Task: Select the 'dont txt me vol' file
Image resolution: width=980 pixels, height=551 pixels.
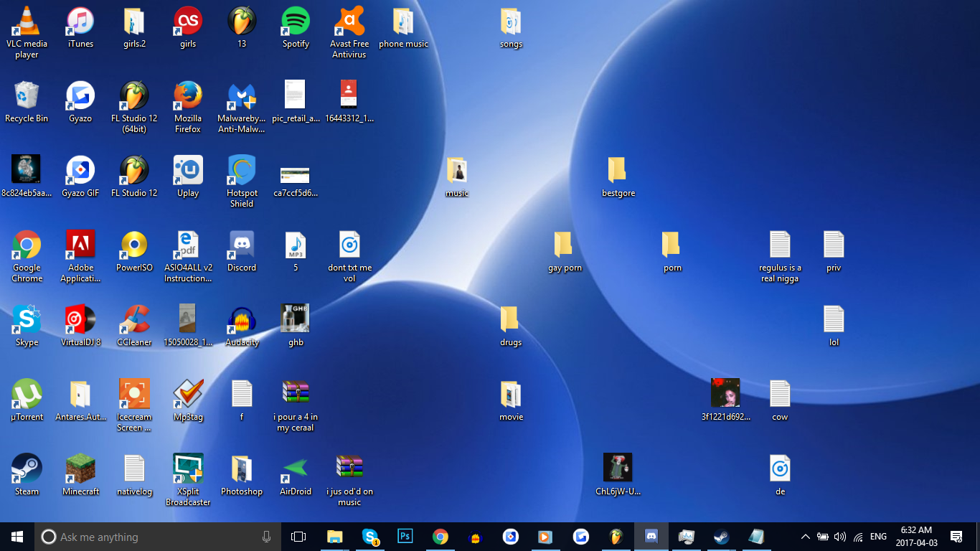Action: 349,256
